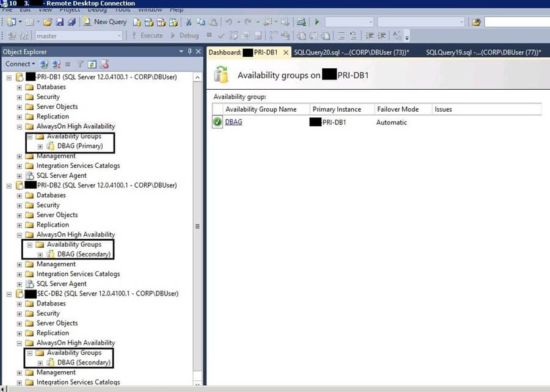Click the Disconnect icon in Object Explorer
The width and height of the screenshot is (550, 392).
(x=56, y=64)
